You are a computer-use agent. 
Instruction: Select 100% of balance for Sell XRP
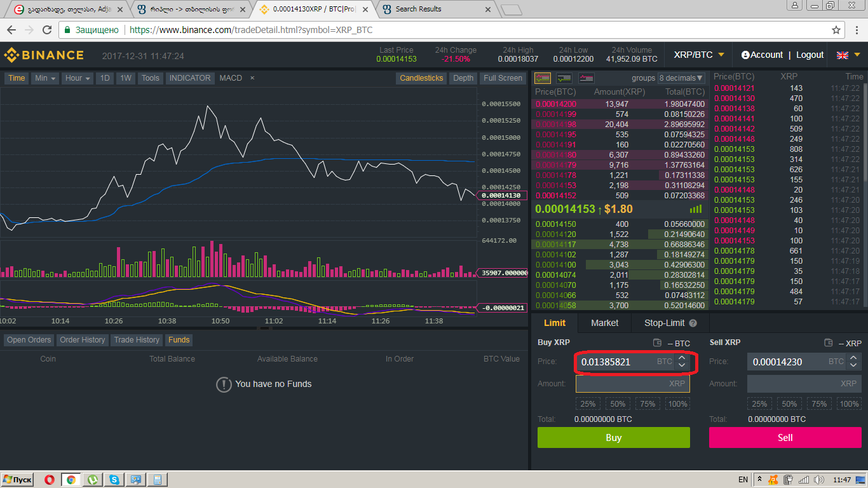tap(850, 403)
